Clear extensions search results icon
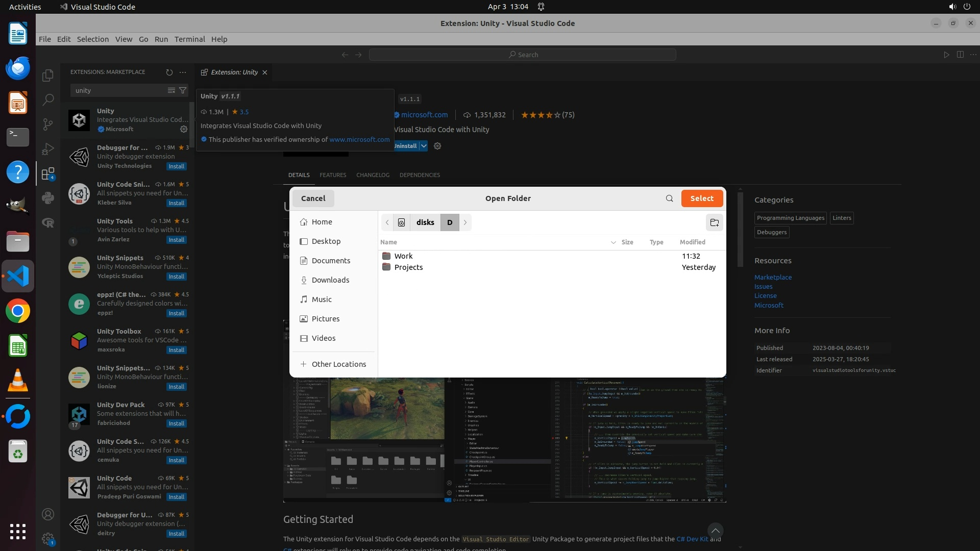The height and width of the screenshot is (551, 980). [171, 90]
